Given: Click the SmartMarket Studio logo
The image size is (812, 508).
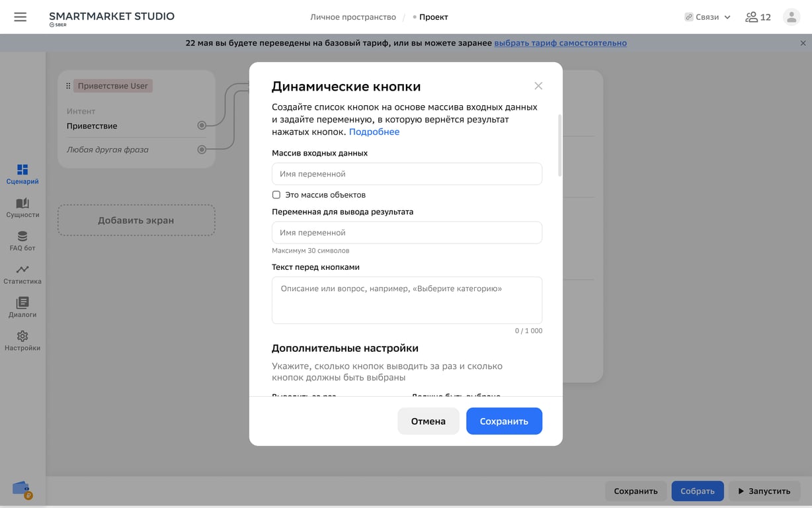Looking at the screenshot, I should pyautogui.click(x=112, y=19).
